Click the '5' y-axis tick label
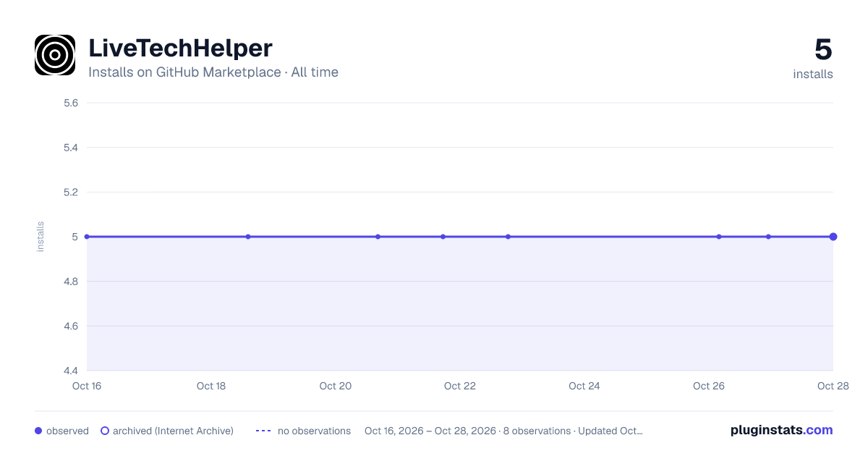Viewport: 868px width, 456px height. click(75, 237)
